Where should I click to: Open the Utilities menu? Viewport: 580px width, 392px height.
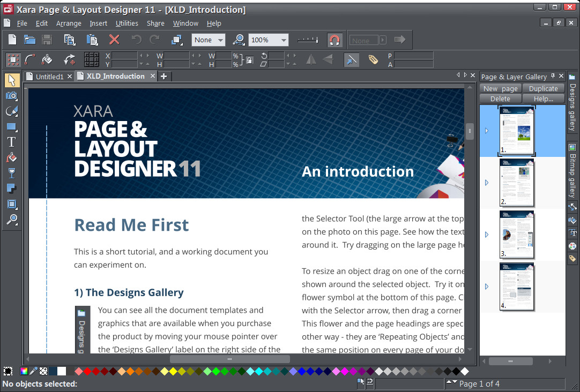pos(127,23)
